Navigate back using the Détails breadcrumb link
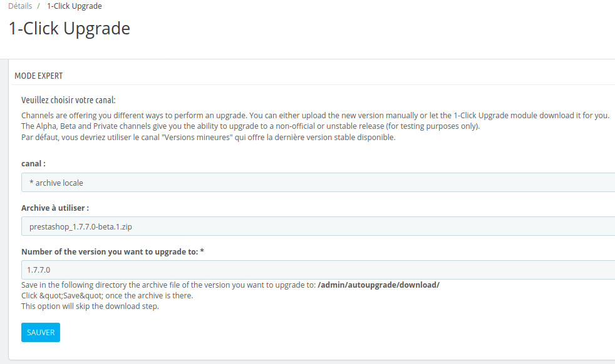This screenshot has width=615, height=364. pyautogui.click(x=19, y=6)
